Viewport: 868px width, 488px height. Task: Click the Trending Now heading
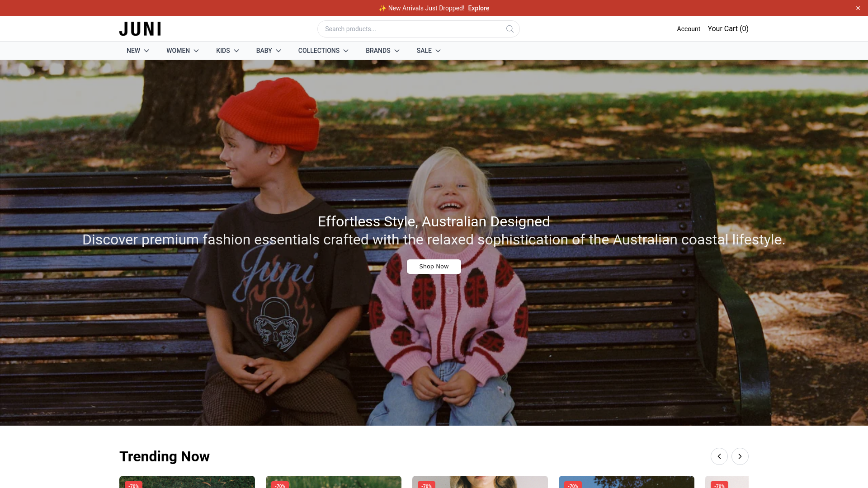coord(165,456)
